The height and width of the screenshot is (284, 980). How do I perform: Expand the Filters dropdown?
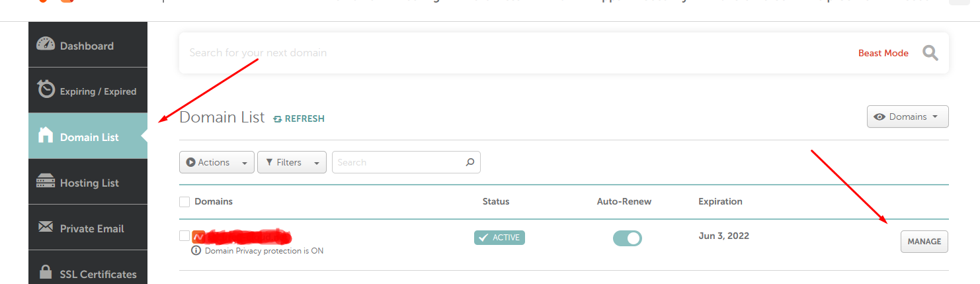(x=291, y=162)
